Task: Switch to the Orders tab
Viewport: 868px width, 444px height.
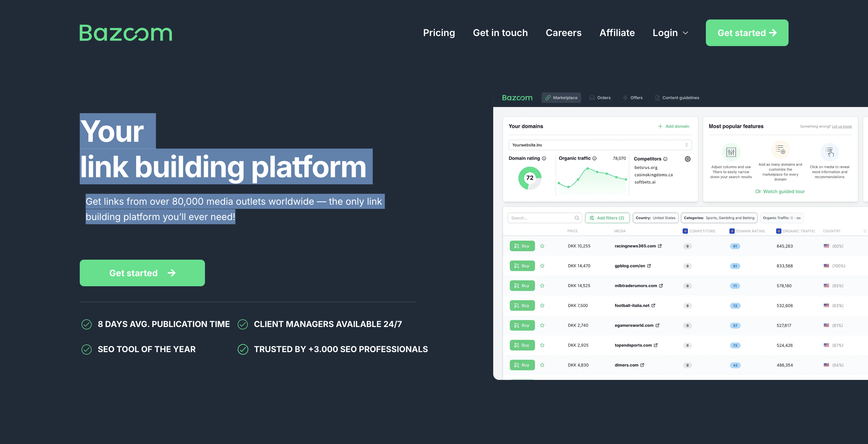Action: click(x=600, y=98)
